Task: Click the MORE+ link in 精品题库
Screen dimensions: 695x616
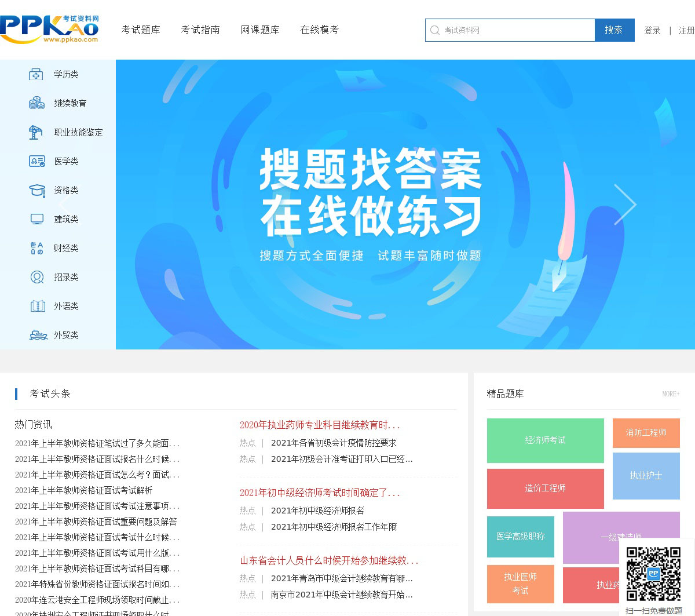Action: coord(671,394)
